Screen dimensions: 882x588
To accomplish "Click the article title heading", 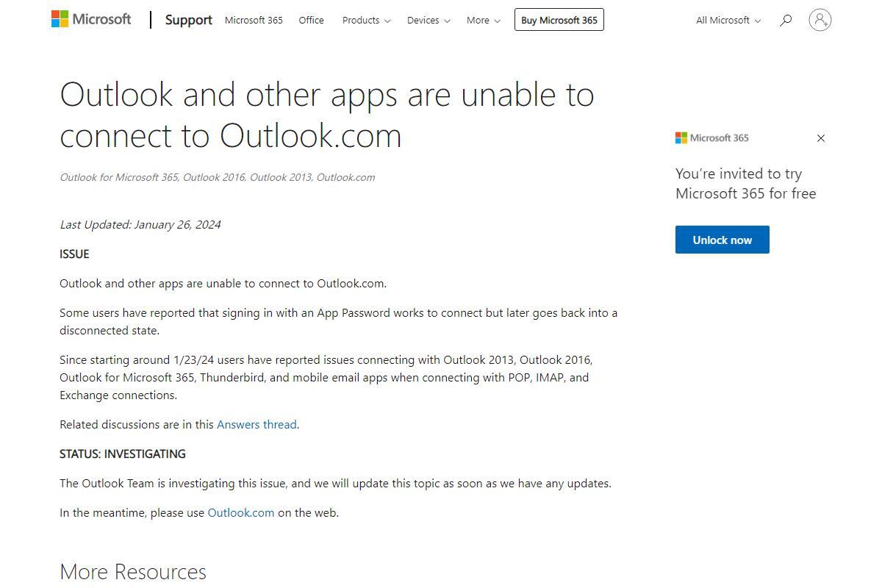I will pyautogui.click(x=327, y=115).
